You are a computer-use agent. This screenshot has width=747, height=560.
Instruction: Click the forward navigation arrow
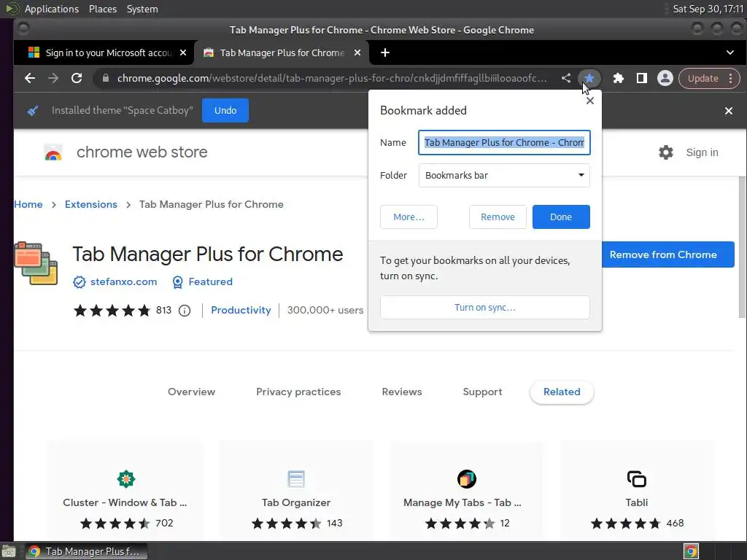[x=53, y=78]
